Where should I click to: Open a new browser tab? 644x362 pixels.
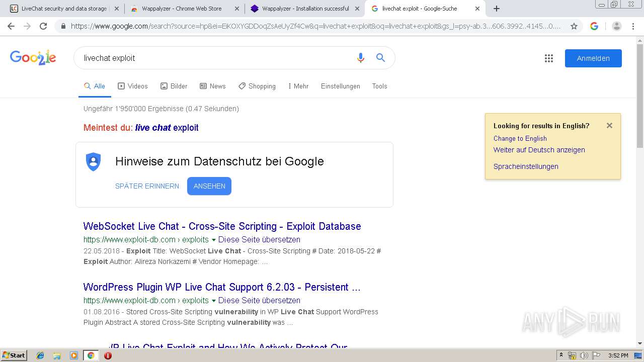497,9
